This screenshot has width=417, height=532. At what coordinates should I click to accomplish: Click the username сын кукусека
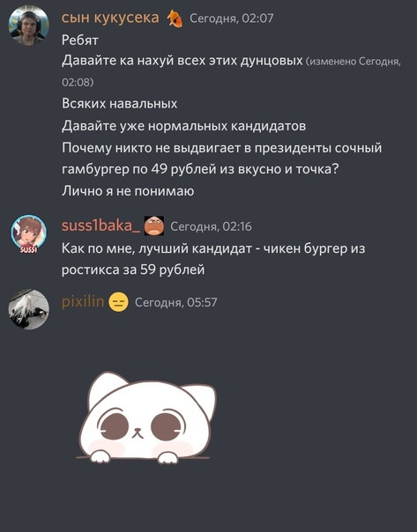pos(110,18)
